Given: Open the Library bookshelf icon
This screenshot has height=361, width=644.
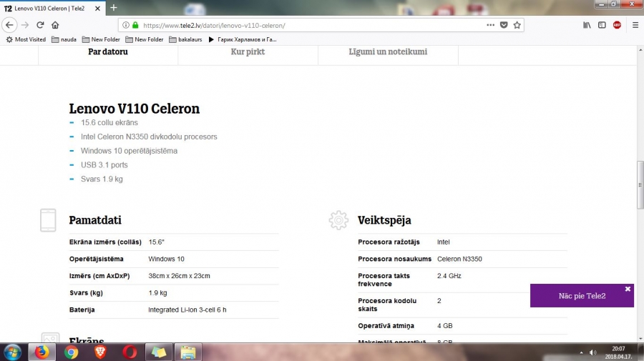Looking at the screenshot, I should point(587,25).
